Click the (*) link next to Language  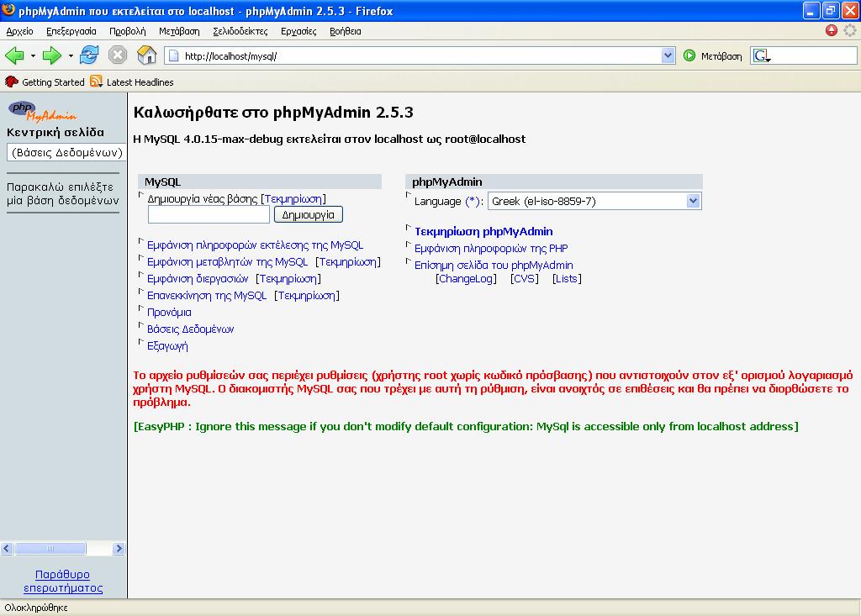[473, 202]
